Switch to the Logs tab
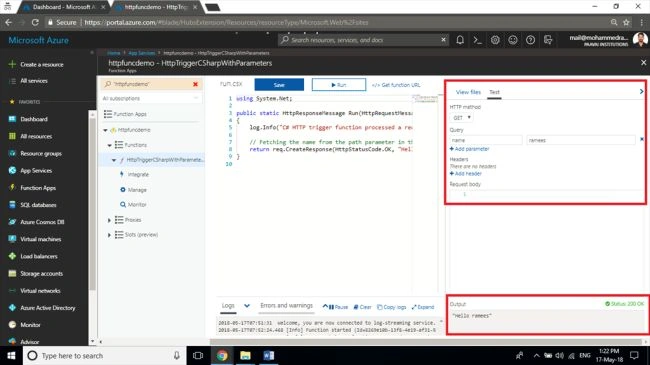 [x=228, y=306]
